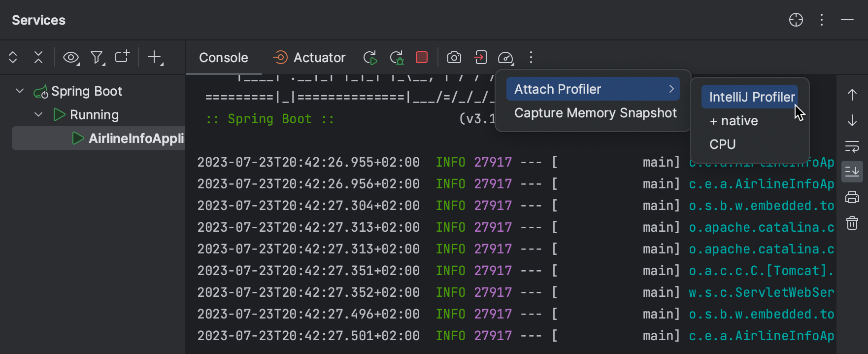The height and width of the screenshot is (354, 868).
Task: Choose the CPU profiler option
Action: (x=722, y=144)
